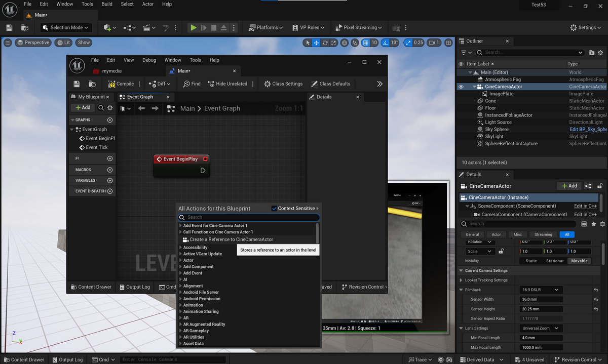Select Create a Reference to CineCameraActor
The width and height of the screenshot is (608, 364).
pos(231,239)
